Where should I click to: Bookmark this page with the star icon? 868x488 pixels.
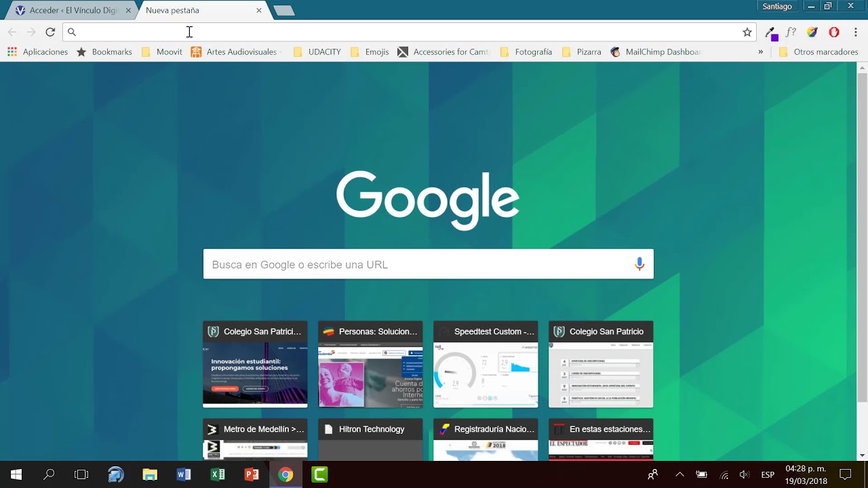[x=747, y=32]
